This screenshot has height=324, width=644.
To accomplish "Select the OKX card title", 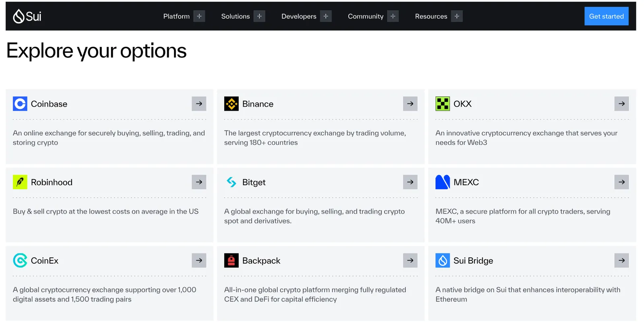I will 462,104.
